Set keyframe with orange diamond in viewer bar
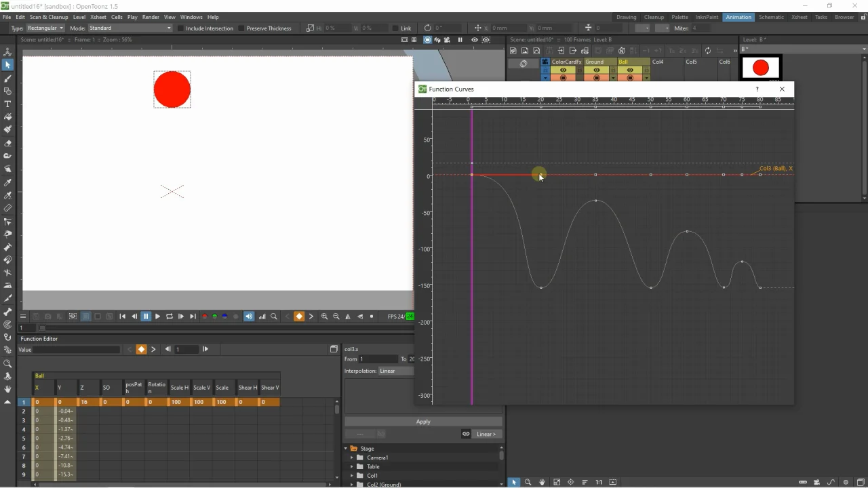The height and width of the screenshot is (488, 868). point(299,317)
